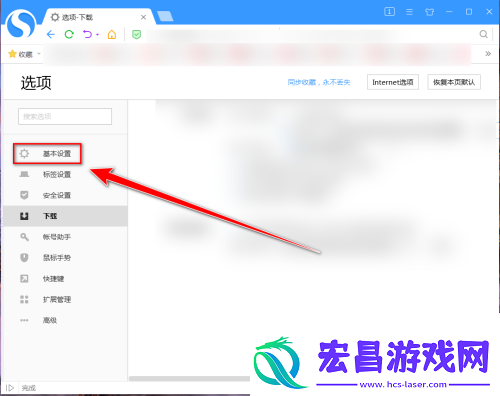Select 基本设置 in the sidebar
Screen dimensions: 500x396
pyautogui.click(x=47, y=154)
